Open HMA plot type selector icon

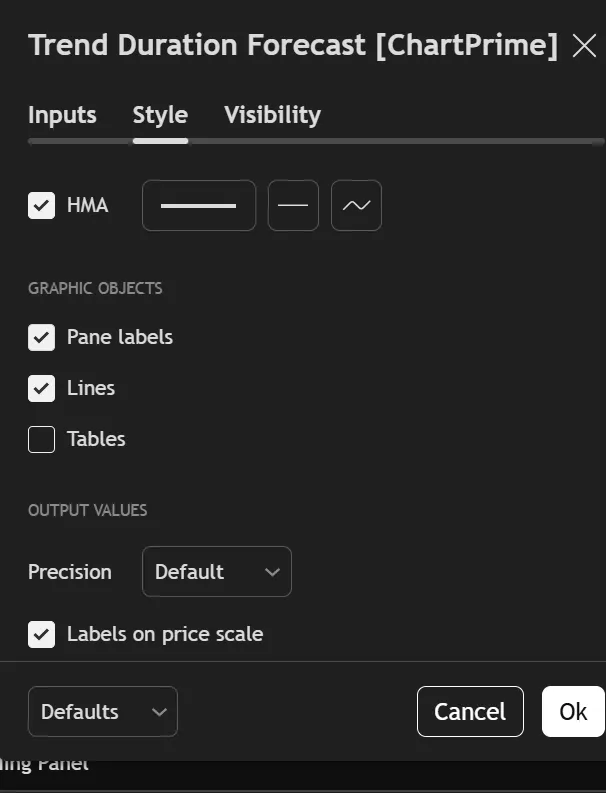click(356, 206)
